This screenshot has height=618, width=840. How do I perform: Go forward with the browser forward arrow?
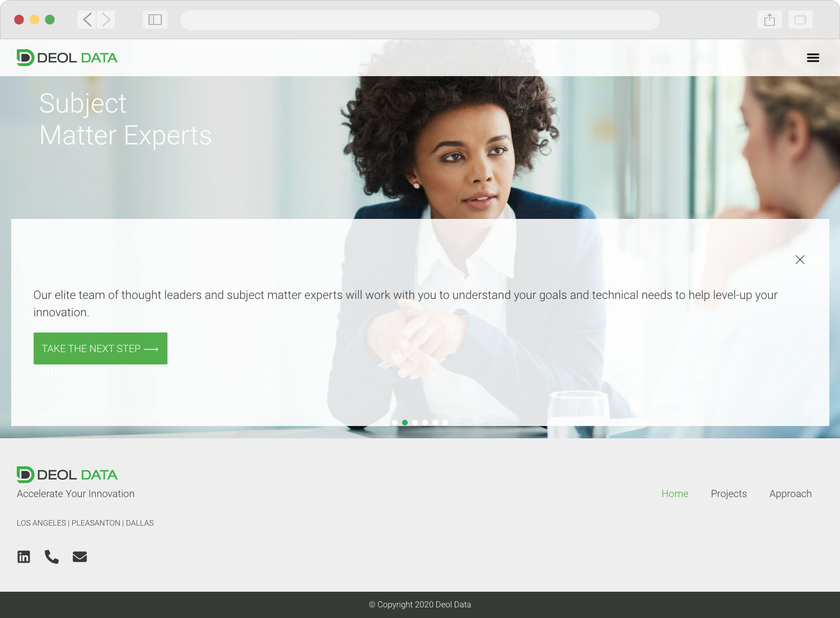point(106,20)
